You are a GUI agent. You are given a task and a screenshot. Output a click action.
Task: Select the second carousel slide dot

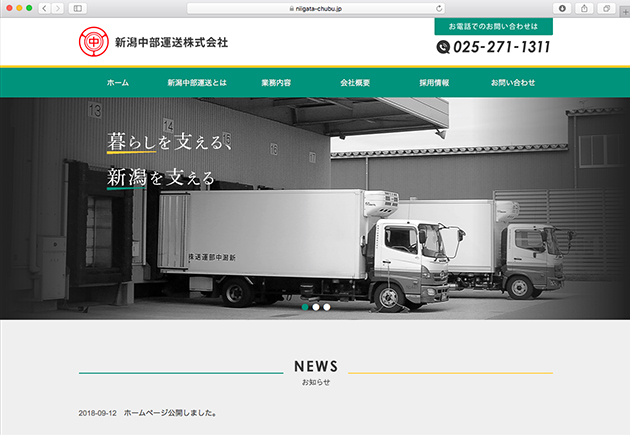pos(316,307)
